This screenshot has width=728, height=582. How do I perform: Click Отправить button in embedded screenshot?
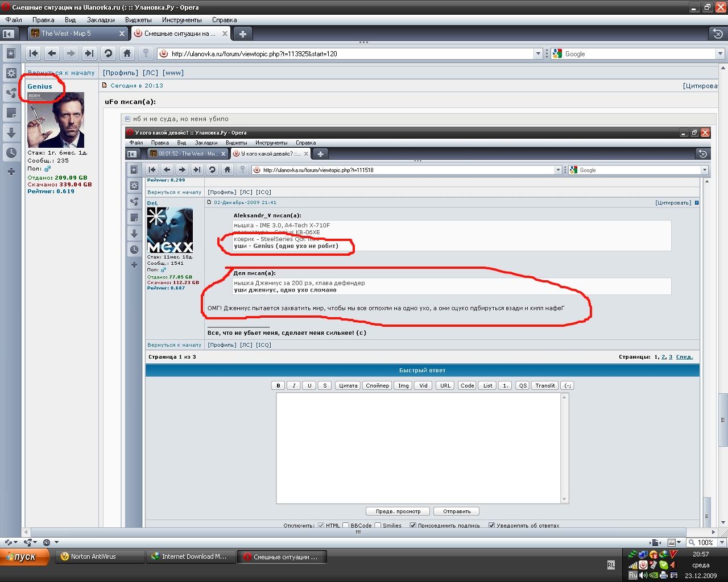pos(457,512)
